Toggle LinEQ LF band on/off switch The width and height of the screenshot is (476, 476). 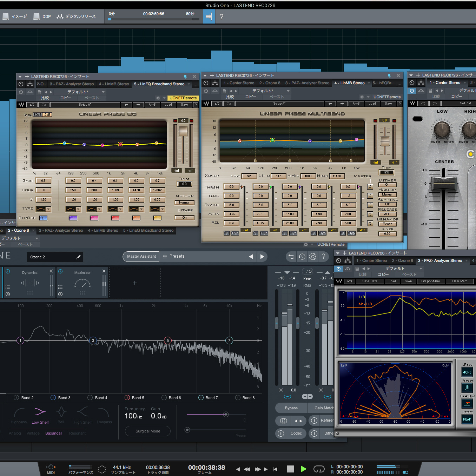pos(43,218)
